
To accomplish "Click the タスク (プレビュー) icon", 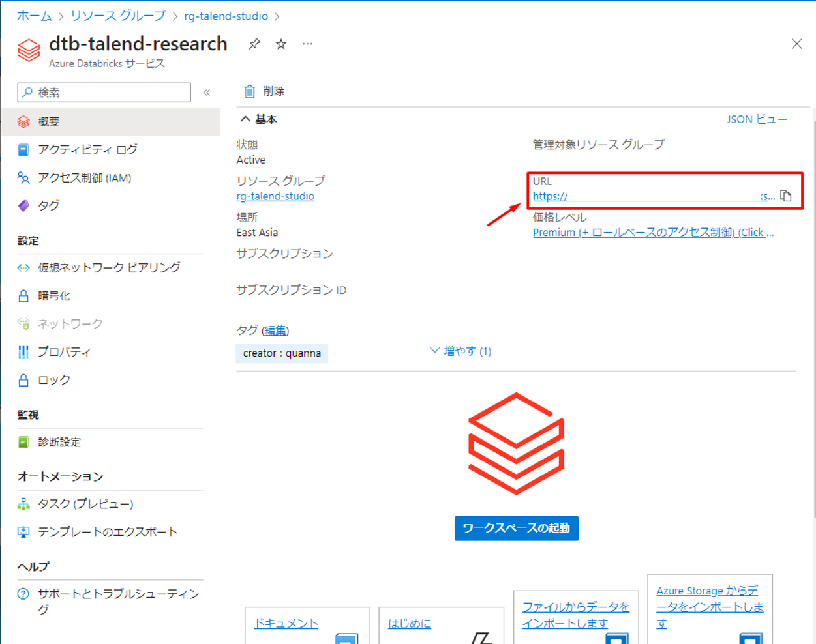I will 23,504.
